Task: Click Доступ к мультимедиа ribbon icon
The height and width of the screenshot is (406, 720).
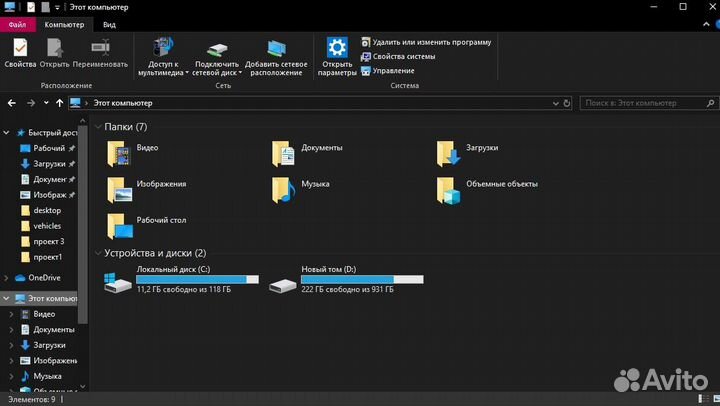Action: click(163, 47)
